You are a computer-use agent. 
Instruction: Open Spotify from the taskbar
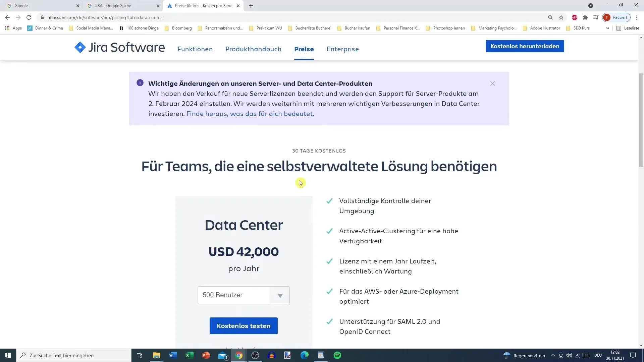[337, 355]
